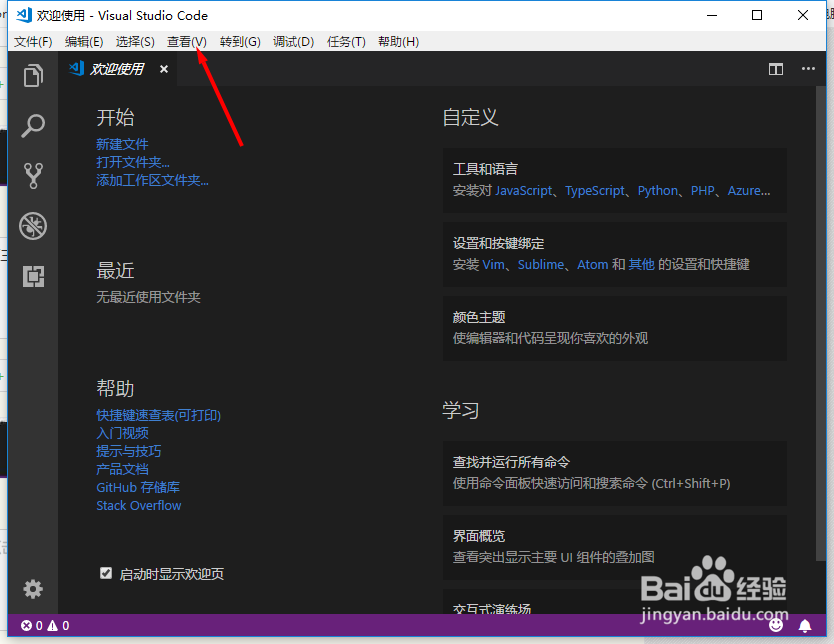This screenshot has width=834, height=644.
Task: Install JavaScript support link
Action: point(524,190)
